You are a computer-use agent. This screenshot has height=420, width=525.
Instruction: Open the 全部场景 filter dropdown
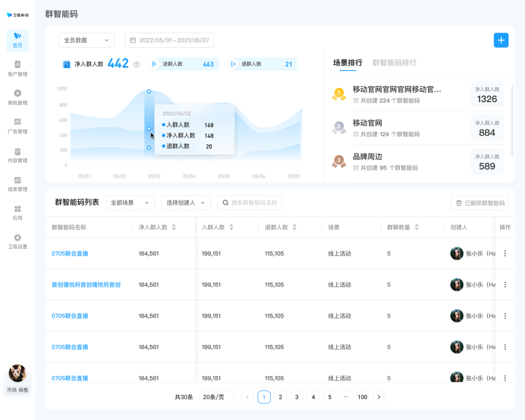[x=130, y=203]
